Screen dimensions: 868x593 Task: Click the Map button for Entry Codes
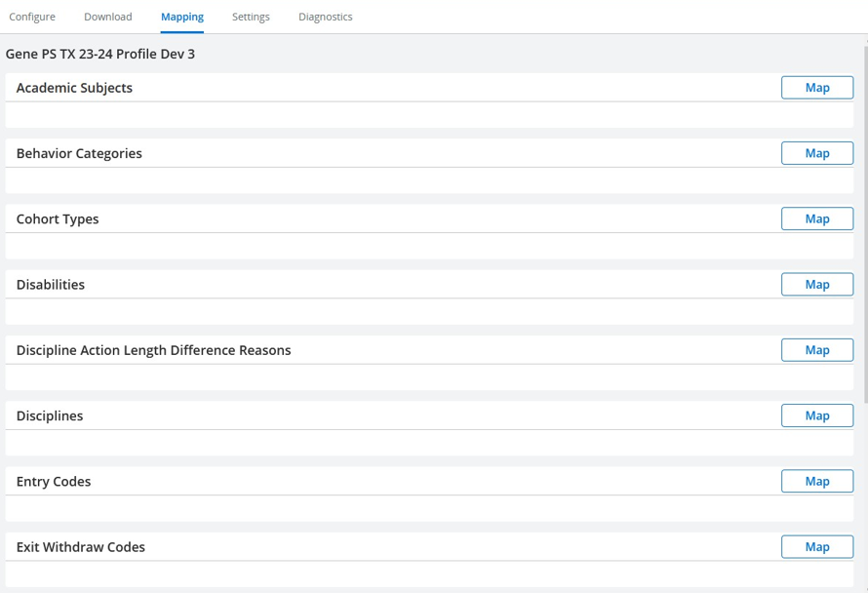pos(816,481)
